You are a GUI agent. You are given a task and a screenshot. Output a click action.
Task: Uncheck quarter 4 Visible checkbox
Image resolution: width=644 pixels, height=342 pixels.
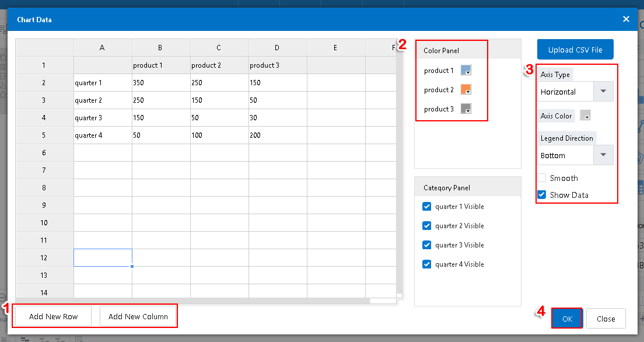[x=427, y=264]
